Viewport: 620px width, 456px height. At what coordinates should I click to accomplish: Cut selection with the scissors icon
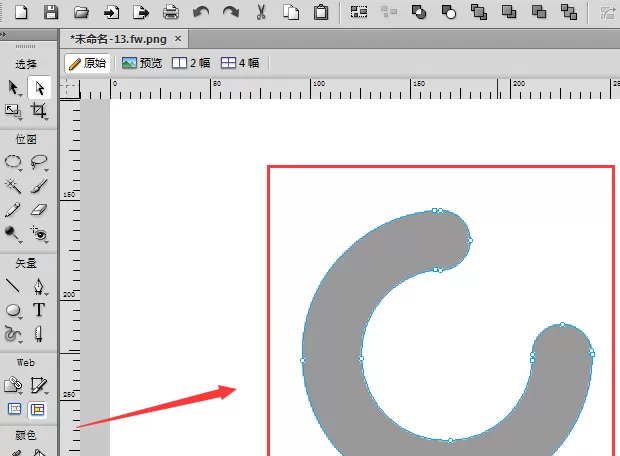point(261,12)
